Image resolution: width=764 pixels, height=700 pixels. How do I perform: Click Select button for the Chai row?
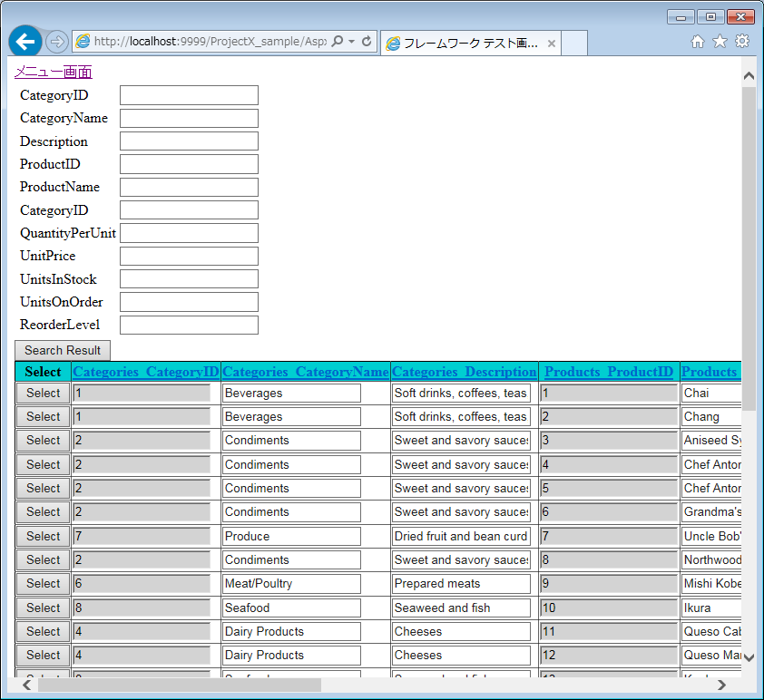pos(43,393)
